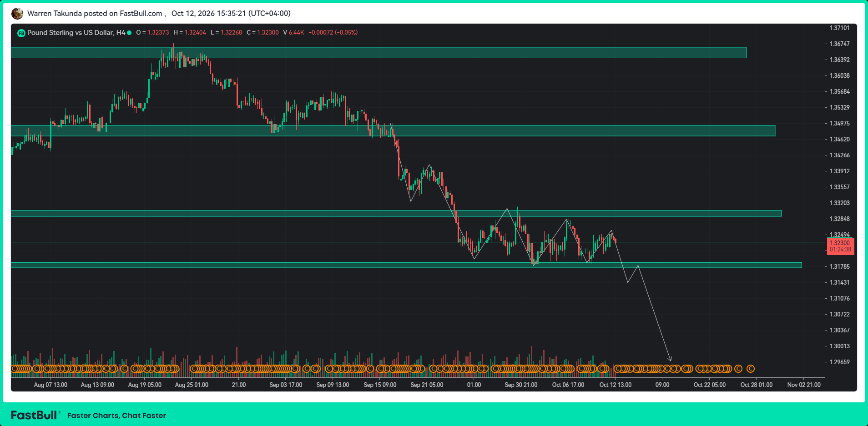Viewport: 868px width, 426px height.
Task: Click price axis label 1.34266
Action: coord(839,155)
